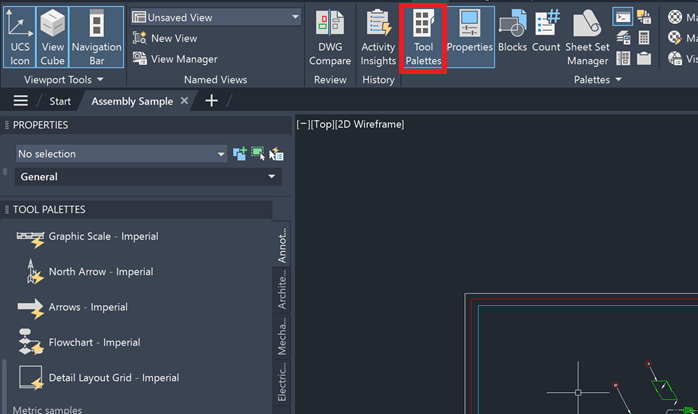Screen dimensions: 698x414
Task: Click the TOOL PALETTES panel title
Action: (49, 210)
